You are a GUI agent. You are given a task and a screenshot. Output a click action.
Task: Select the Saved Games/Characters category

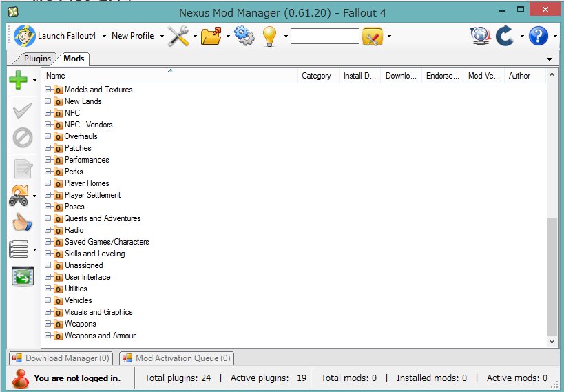tap(107, 242)
